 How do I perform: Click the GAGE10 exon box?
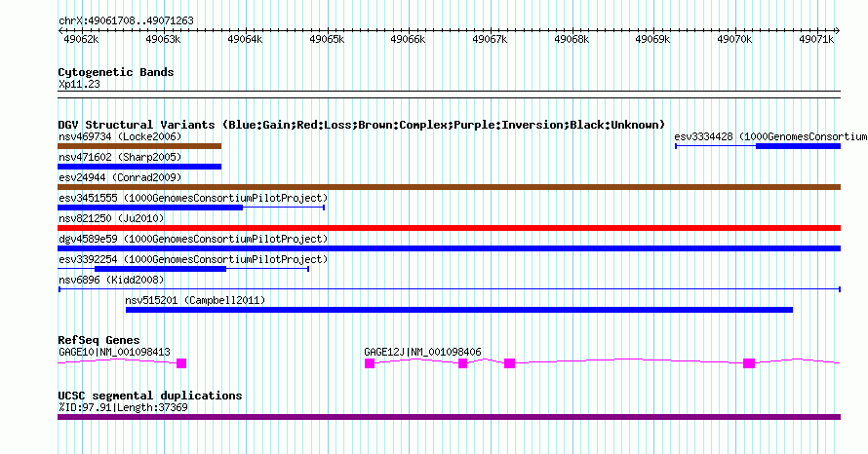coord(181,363)
